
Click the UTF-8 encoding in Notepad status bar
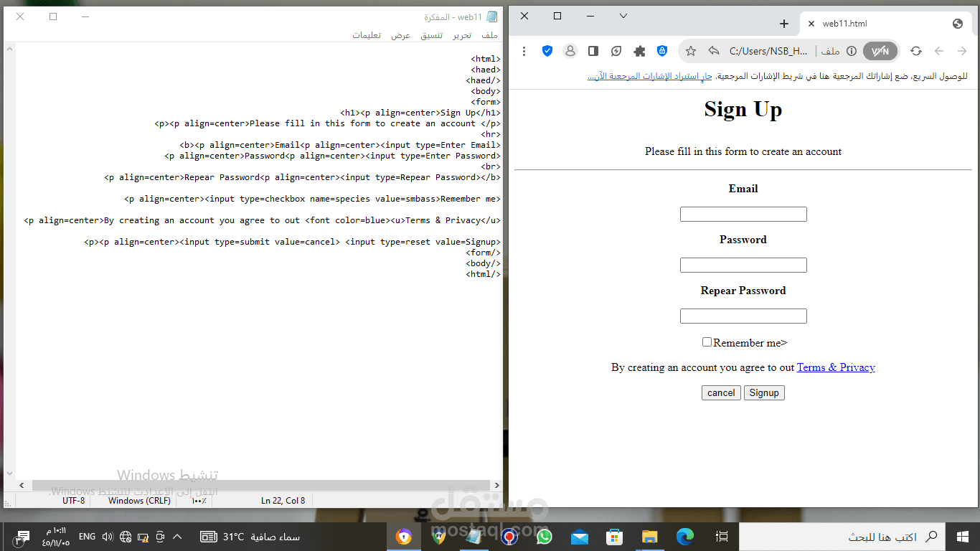click(x=73, y=501)
